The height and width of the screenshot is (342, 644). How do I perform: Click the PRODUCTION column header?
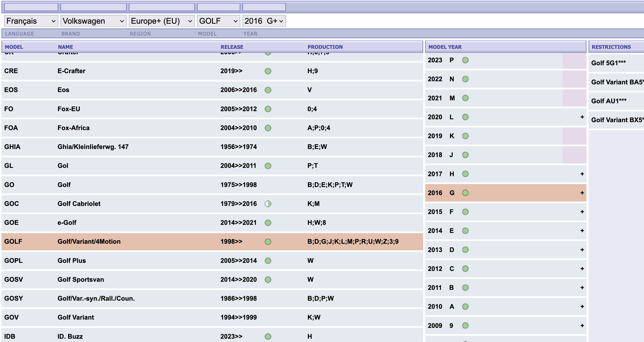(x=325, y=47)
